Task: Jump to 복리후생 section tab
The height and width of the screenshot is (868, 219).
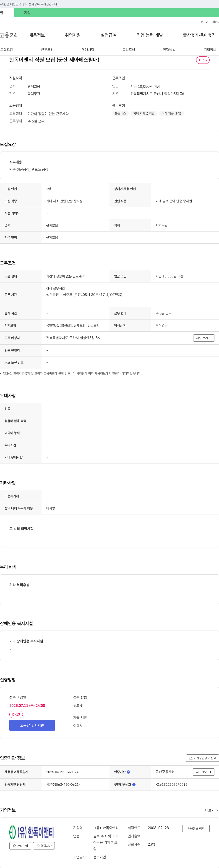Action: tap(128, 50)
